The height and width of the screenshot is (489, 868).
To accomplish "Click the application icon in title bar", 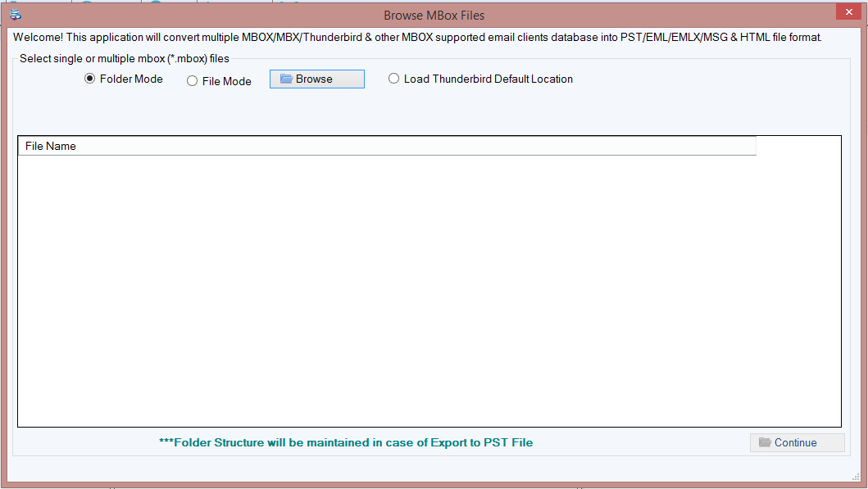I will pos(16,15).
